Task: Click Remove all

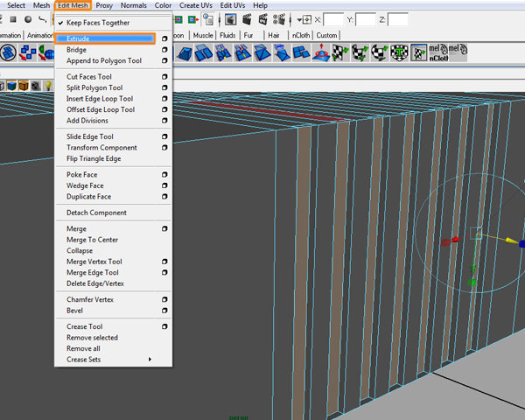Action: 83,348
